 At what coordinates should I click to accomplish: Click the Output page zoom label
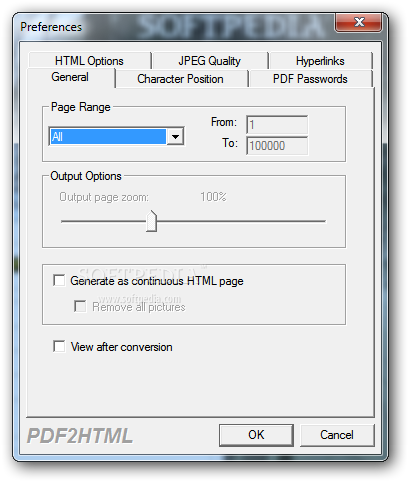104,197
